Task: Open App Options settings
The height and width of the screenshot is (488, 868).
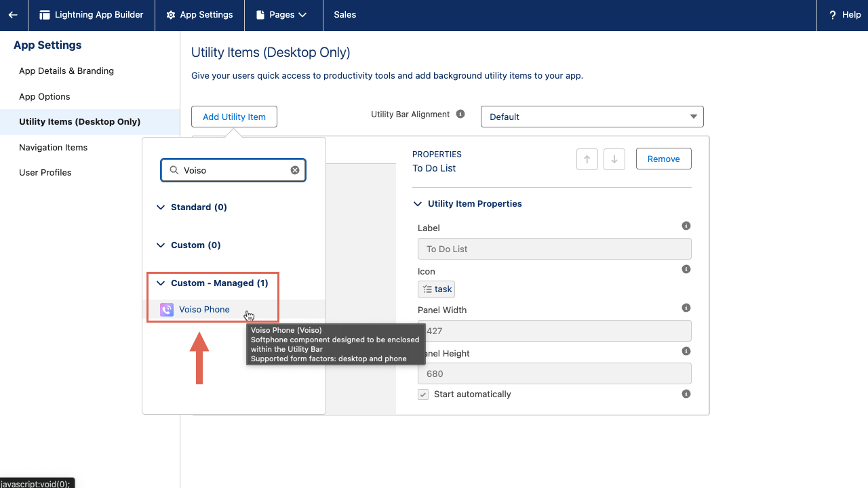Action: point(45,97)
